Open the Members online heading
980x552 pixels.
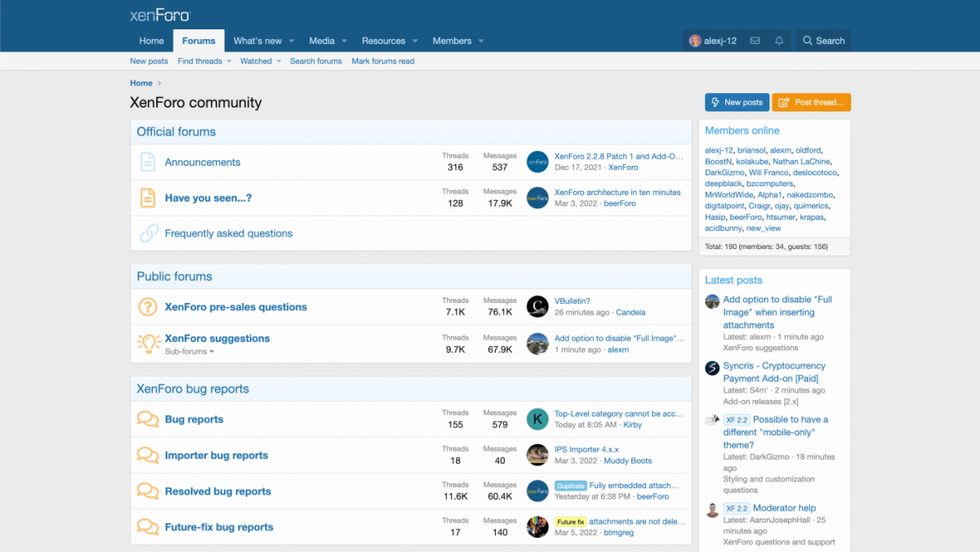(742, 131)
